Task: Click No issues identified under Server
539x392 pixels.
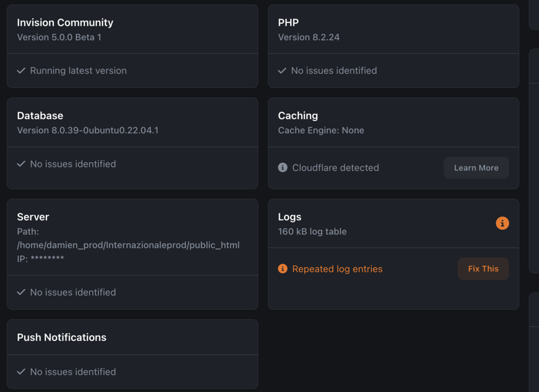Action: pyautogui.click(x=73, y=292)
